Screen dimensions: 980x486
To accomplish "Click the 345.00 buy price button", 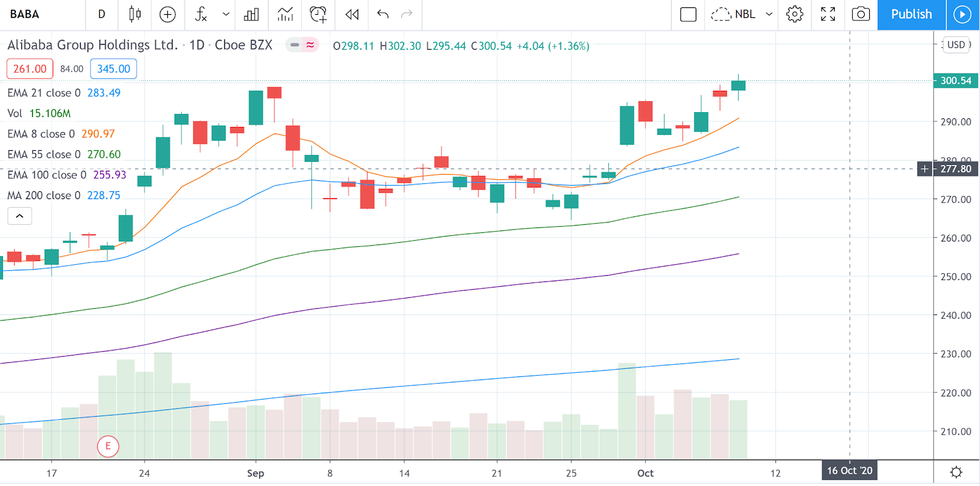I will pos(113,69).
